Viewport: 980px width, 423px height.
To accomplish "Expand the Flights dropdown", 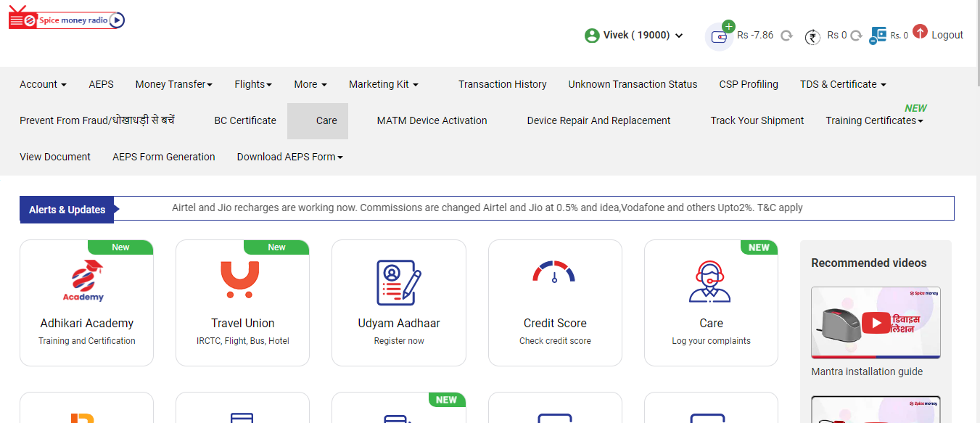I will [253, 84].
